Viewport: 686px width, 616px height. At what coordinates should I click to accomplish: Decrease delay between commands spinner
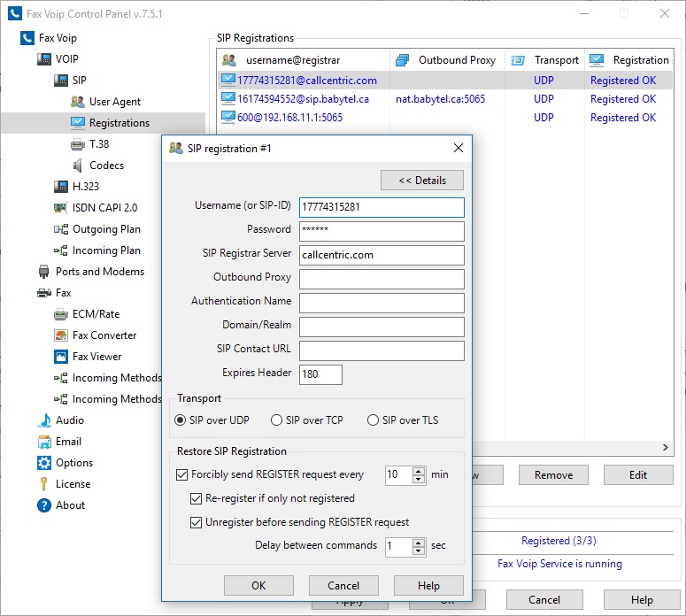pyautogui.click(x=419, y=550)
